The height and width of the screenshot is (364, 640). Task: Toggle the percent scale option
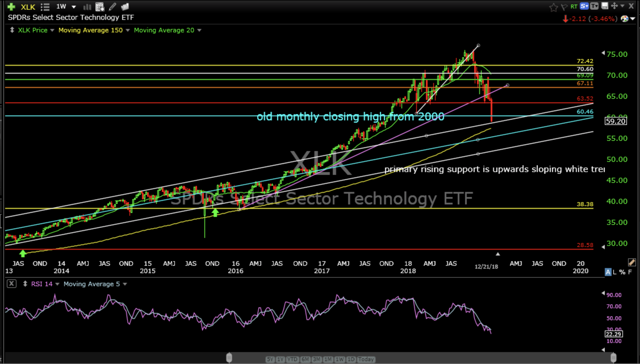click(x=622, y=272)
